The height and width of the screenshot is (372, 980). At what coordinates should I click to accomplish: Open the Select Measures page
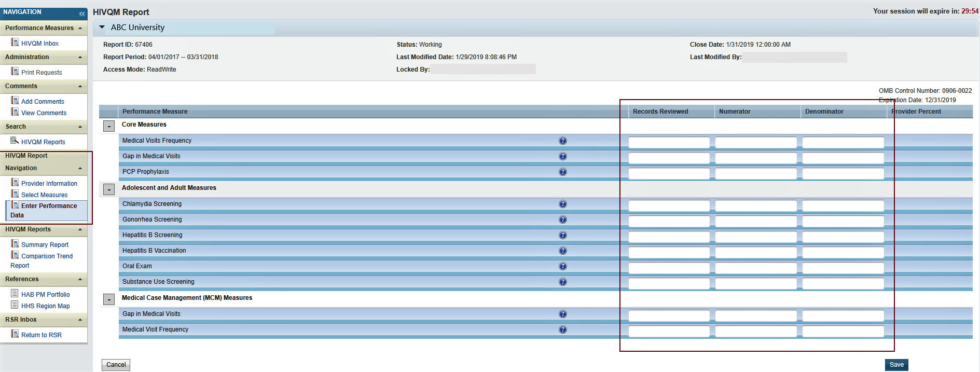44,195
